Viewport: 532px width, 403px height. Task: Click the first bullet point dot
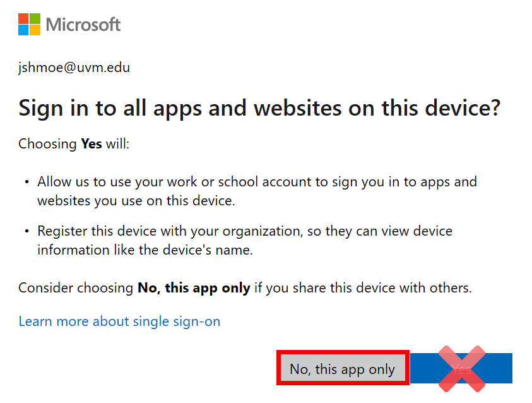(x=27, y=183)
